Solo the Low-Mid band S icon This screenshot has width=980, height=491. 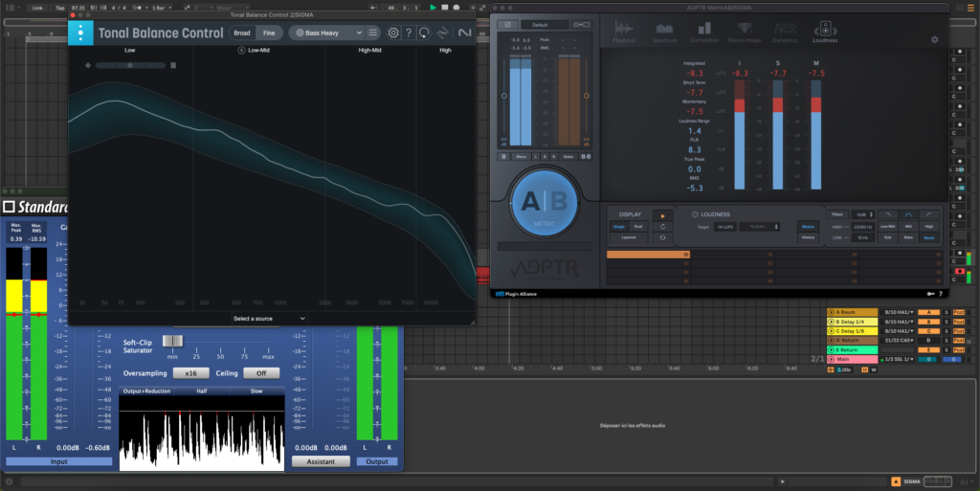[x=241, y=50]
